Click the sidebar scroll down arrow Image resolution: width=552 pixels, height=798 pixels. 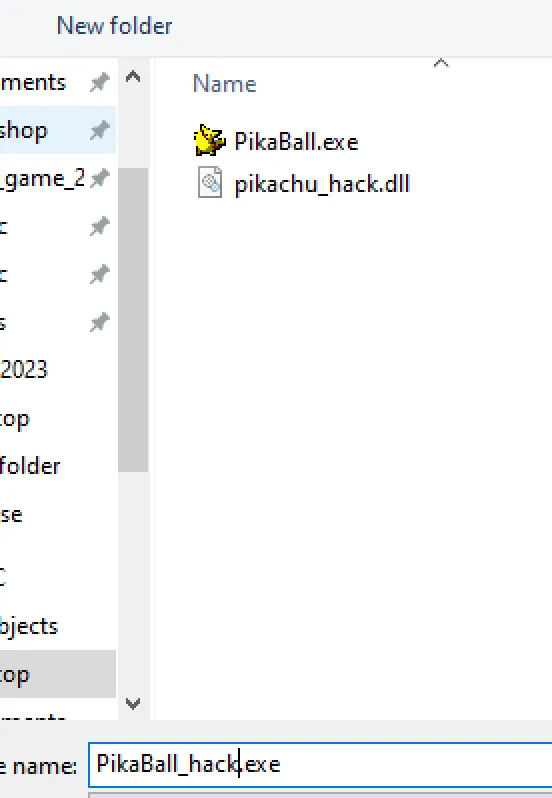[133, 703]
